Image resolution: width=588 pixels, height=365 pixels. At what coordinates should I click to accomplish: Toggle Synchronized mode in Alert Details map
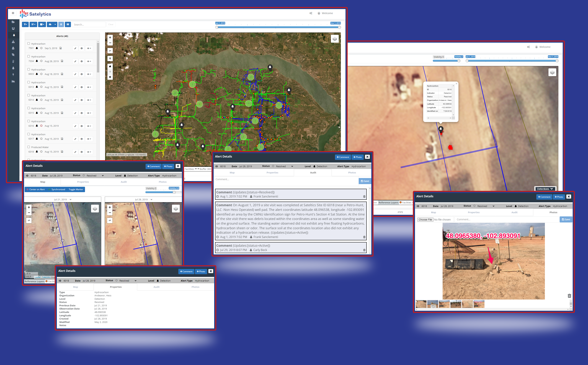point(57,189)
